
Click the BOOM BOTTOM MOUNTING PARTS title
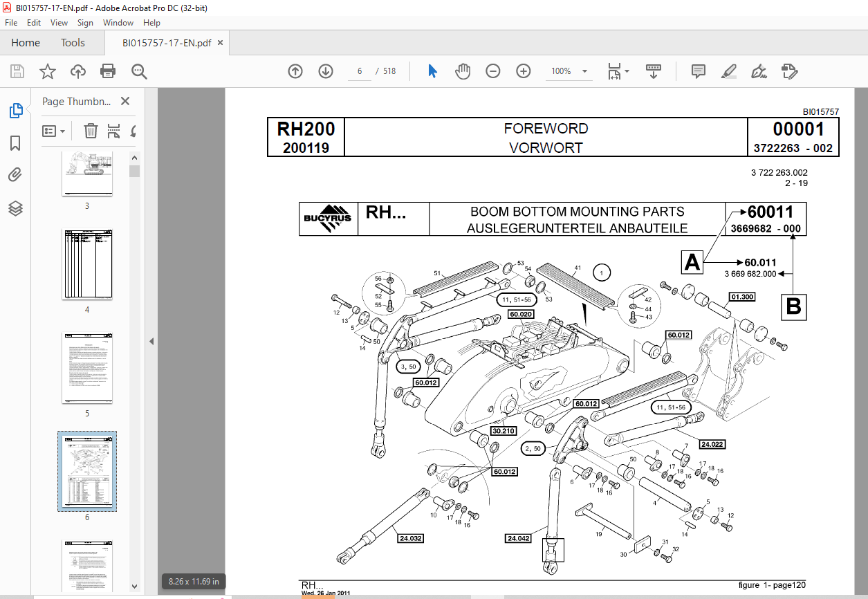[x=578, y=212]
